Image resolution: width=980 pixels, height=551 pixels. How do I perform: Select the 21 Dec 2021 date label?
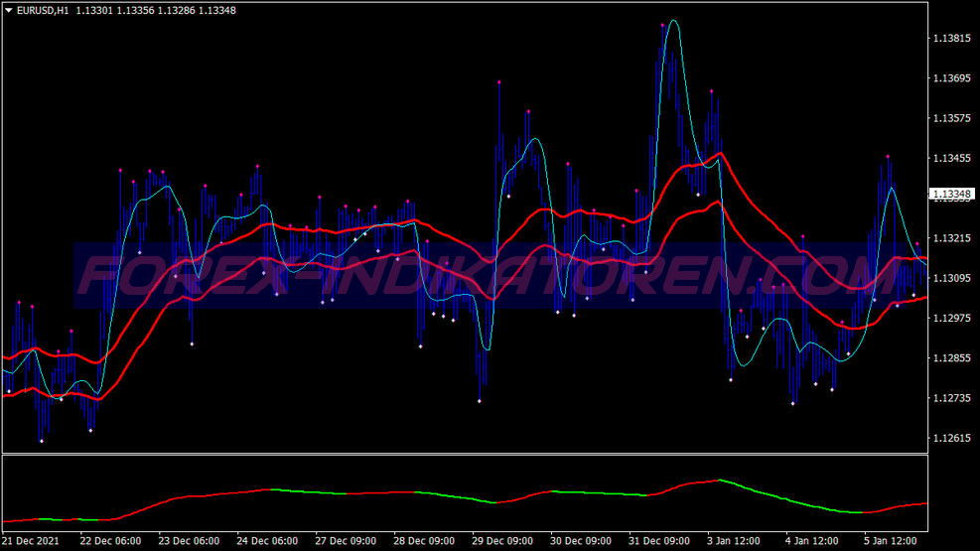(31, 540)
